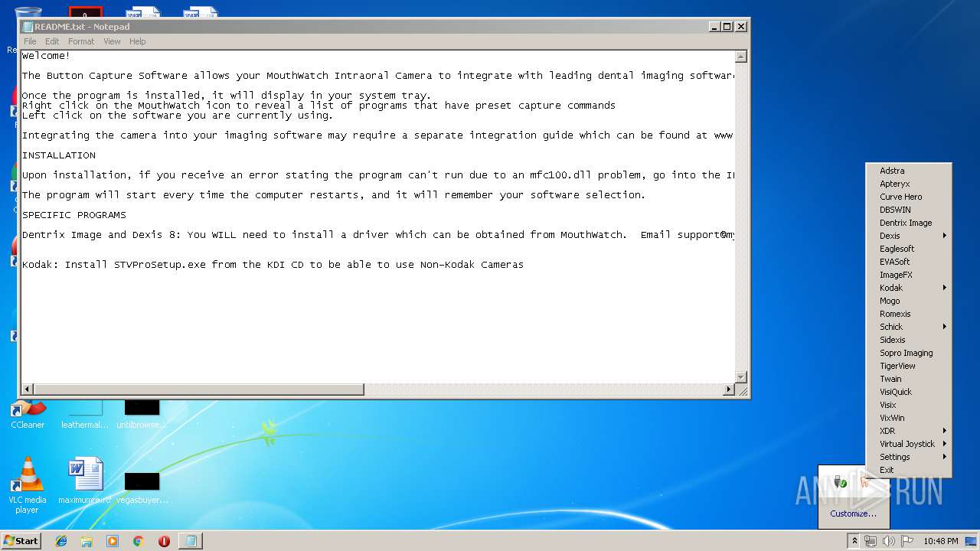The image size is (980, 551).
Task: Open the Action Center flag icon
Action: (x=907, y=541)
